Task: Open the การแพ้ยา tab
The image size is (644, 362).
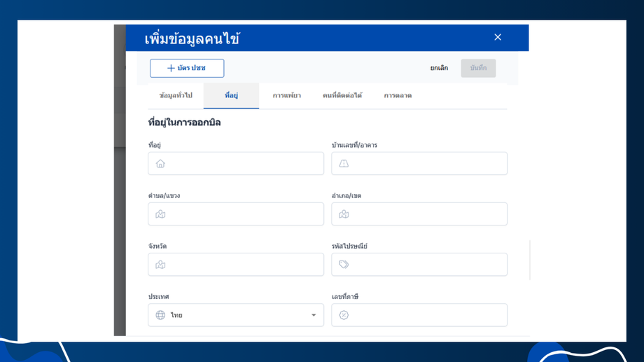Action: coord(287,96)
